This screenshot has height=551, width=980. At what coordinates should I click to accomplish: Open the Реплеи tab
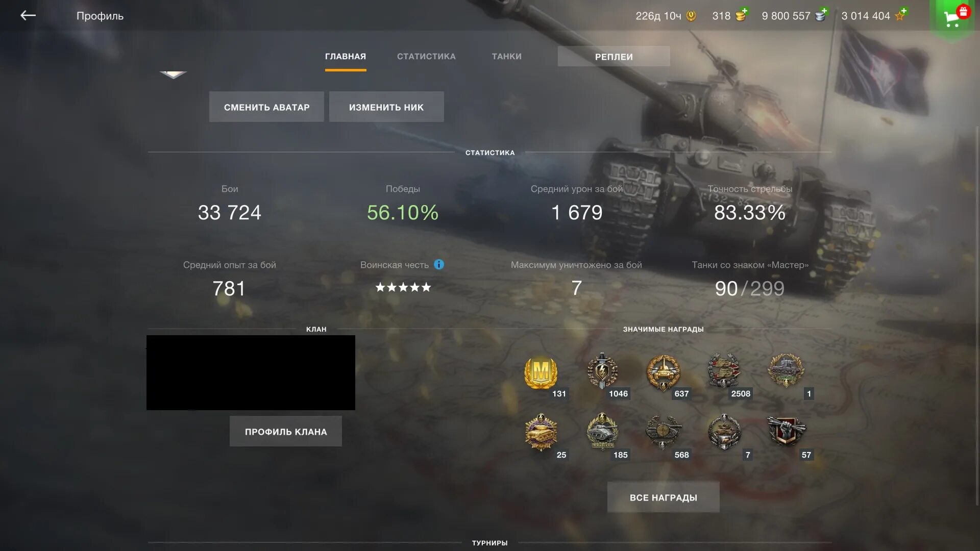614,57
